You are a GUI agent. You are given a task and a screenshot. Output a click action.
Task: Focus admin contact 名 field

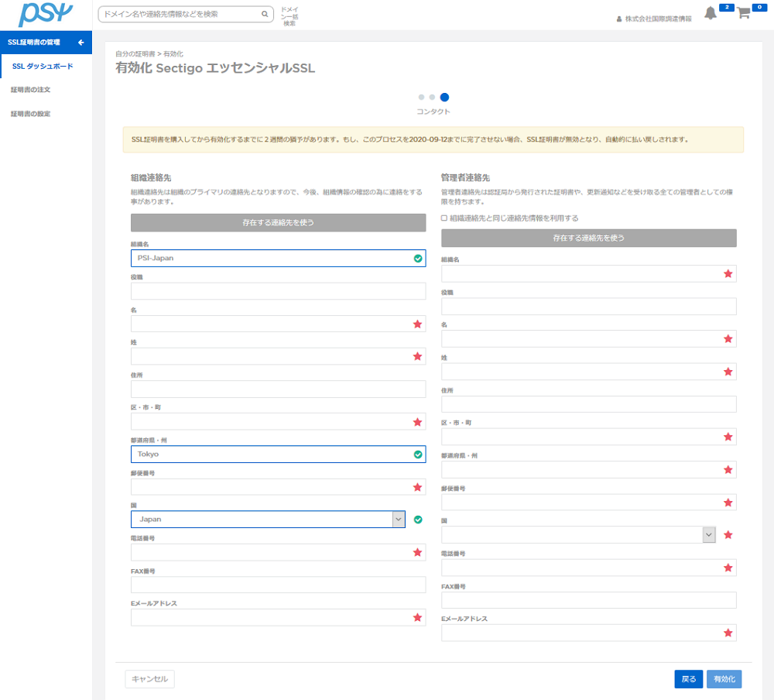click(588, 339)
